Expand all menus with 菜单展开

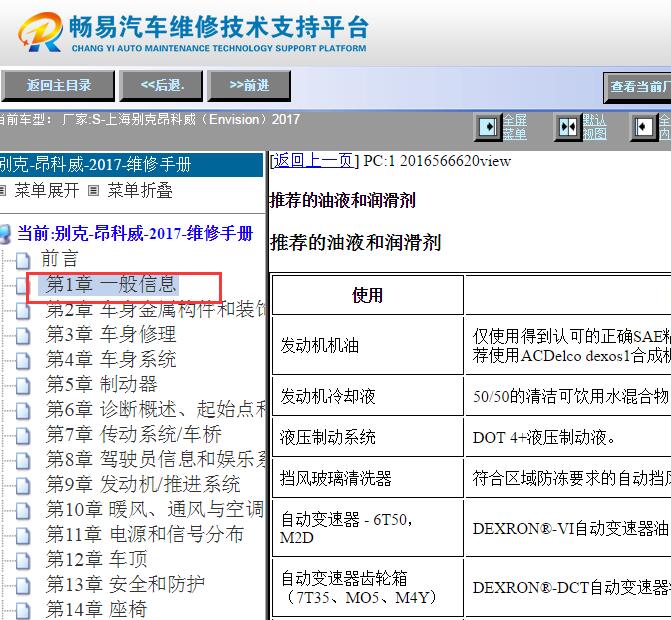[47, 190]
